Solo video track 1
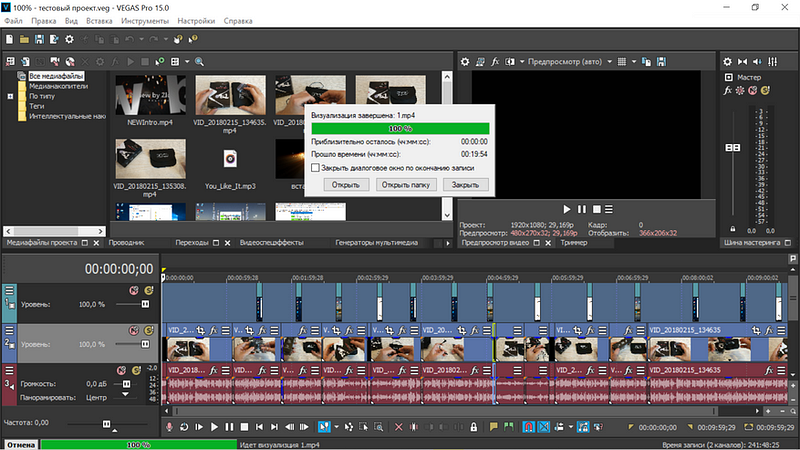The width and height of the screenshot is (800, 450). pyautogui.click(x=148, y=290)
